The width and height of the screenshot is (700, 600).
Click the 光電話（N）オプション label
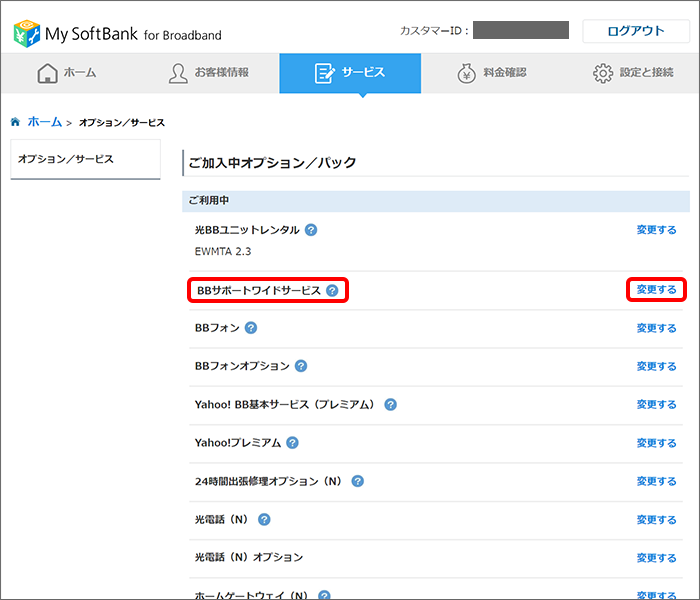click(249, 558)
